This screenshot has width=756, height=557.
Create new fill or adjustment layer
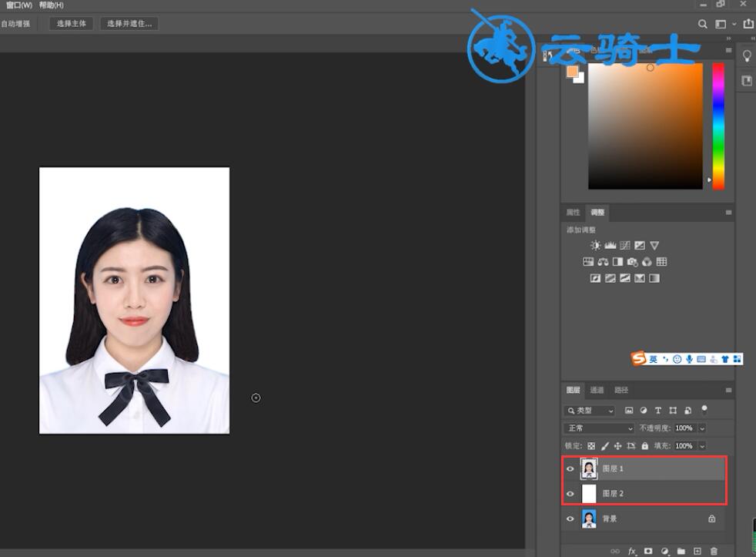665,551
